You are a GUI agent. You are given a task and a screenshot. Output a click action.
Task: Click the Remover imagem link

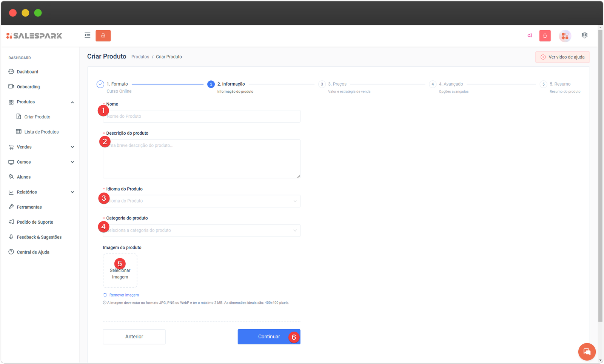click(124, 295)
